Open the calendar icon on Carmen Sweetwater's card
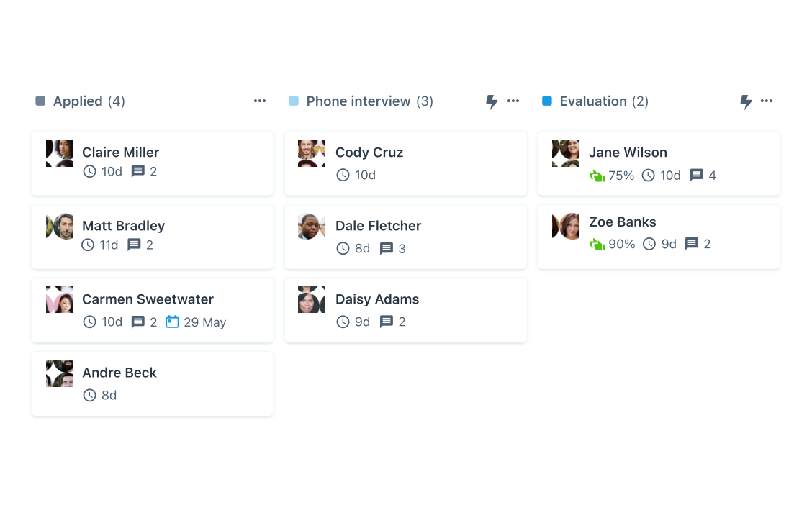Image resolution: width=812 pixels, height=505 pixels. (x=171, y=322)
